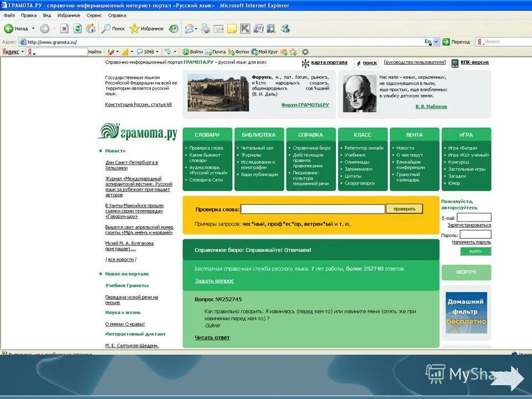This screenshot has height=399, width=532.
Task: Open the Справка menu in menu bar
Action: coord(117,16)
